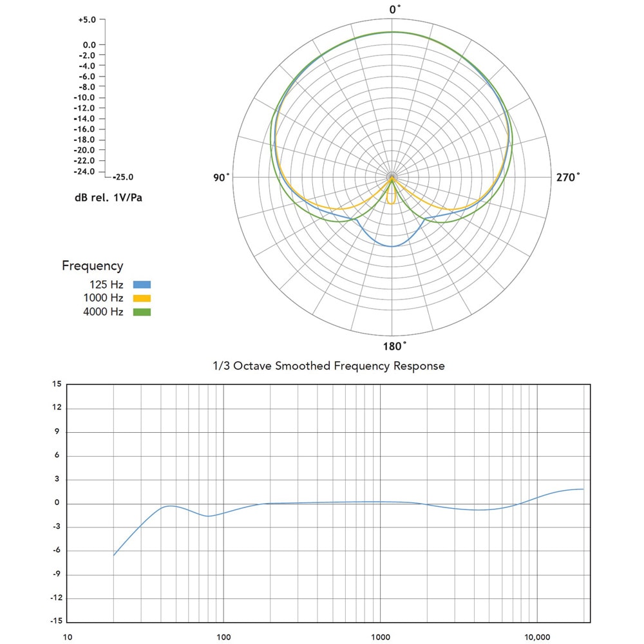This screenshot has height=644, width=644.
Task: Click the yellow 1000 Hz legend swatch
Action: (142, 298)
